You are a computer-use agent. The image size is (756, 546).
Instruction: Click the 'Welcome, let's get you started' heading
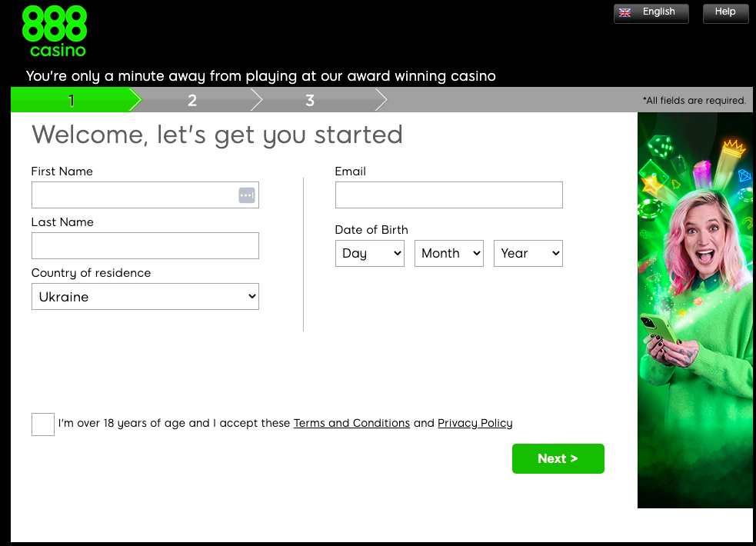217,135
